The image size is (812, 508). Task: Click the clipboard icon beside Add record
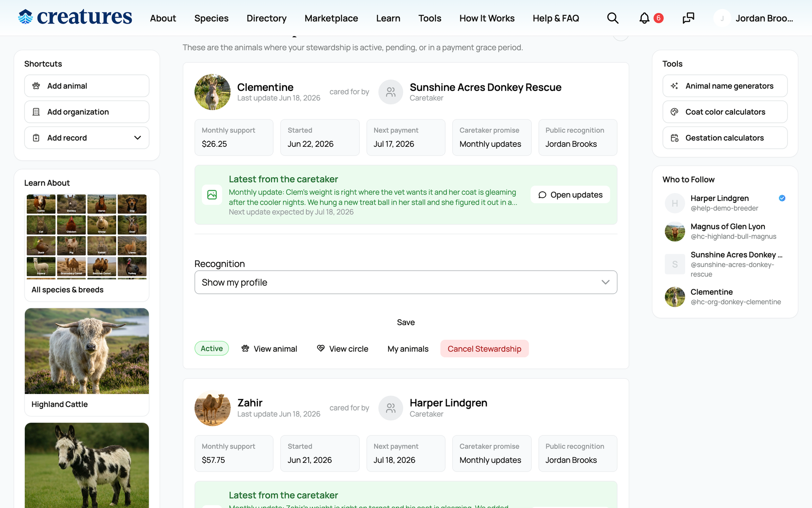pyautogui.click(x=36, y=138)
